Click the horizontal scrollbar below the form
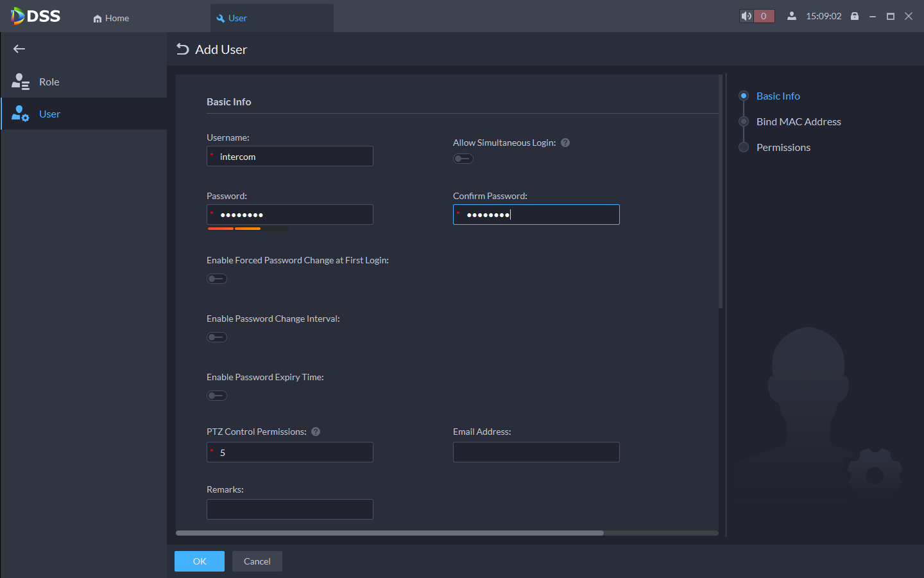The height and width of the screenshot is (578, 924). pos(389,533)
